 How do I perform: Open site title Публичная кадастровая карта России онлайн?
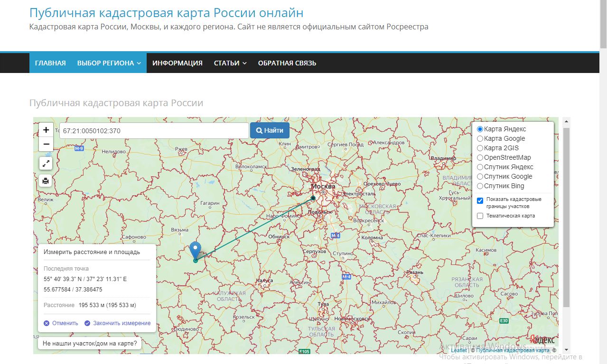click(167, 13)
